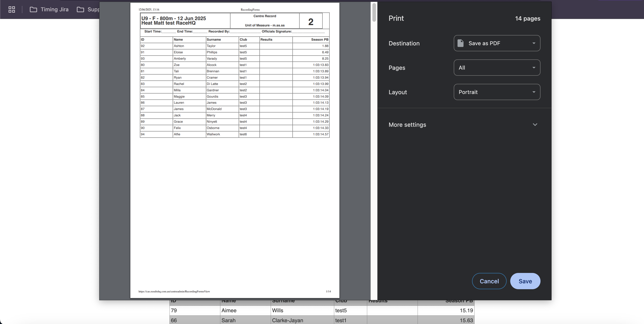
Task: Click the Cancel button
Action: click(489, 281)
